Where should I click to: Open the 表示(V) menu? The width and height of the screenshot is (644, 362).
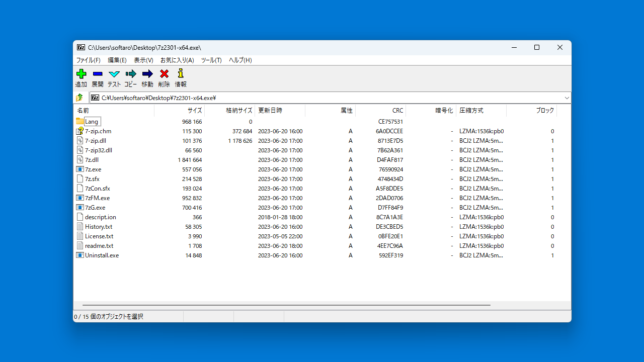click(x=143, y=60)
